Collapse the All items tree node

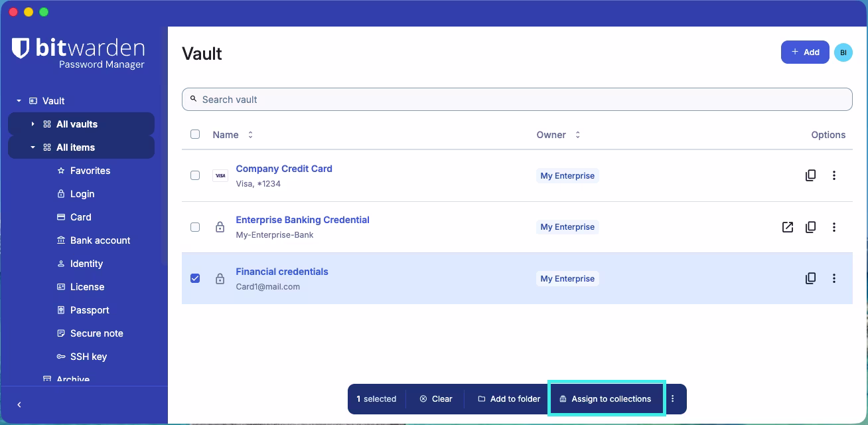tap(33, 147)
